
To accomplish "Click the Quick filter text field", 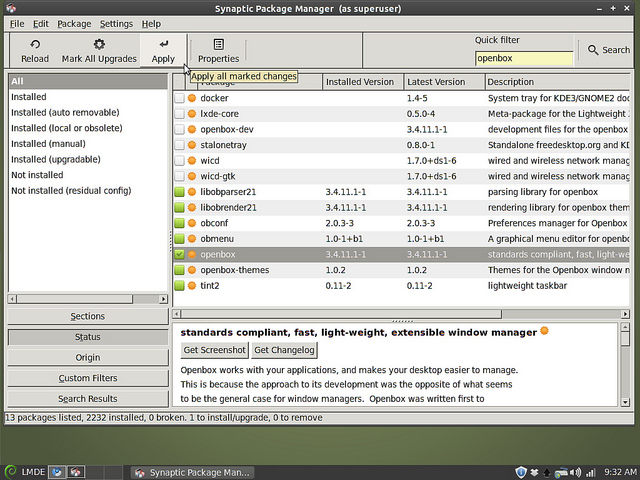I will click(524, 58).
